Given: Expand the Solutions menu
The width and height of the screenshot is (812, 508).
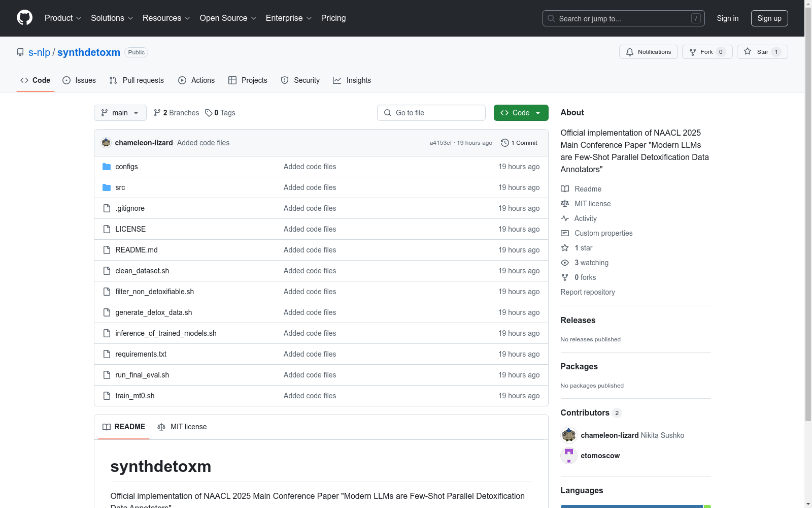Looking at the screenshot, I should click(112, 18).
